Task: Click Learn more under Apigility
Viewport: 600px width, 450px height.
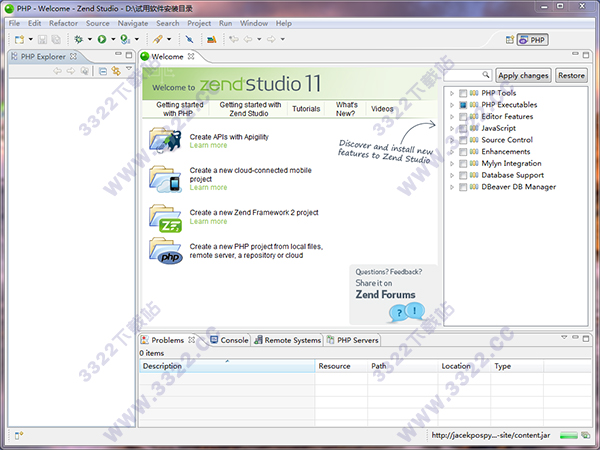Action: coord(208,145)
